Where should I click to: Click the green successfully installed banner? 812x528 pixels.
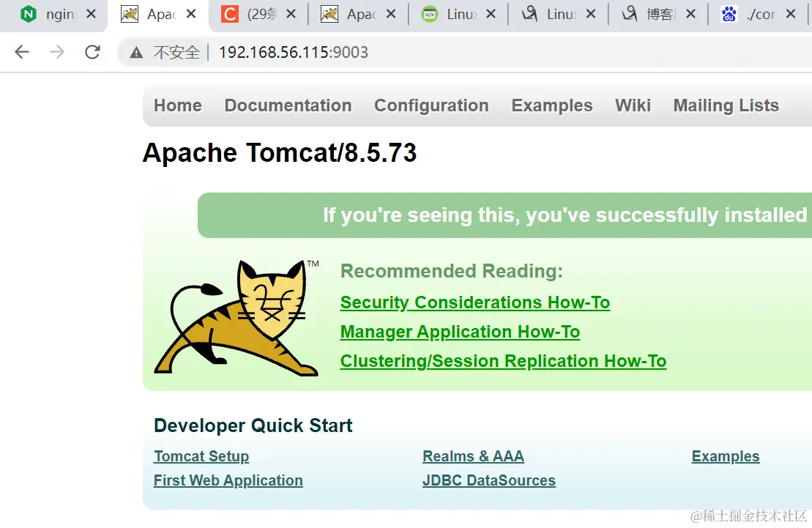[505, 215]
